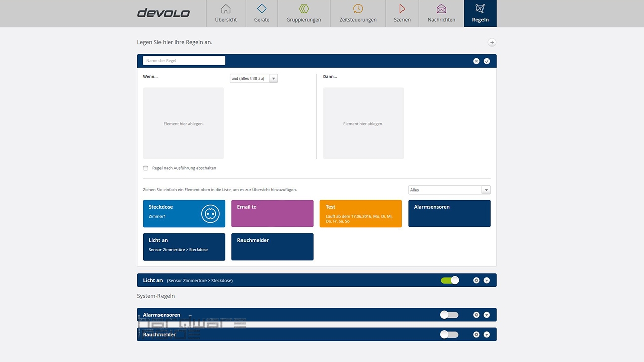Image resolution: width=644 pixels, height=362 pixels.
Task: Open the 'und (alles trifft zu)' dropdown
Action: coord(254,78)
